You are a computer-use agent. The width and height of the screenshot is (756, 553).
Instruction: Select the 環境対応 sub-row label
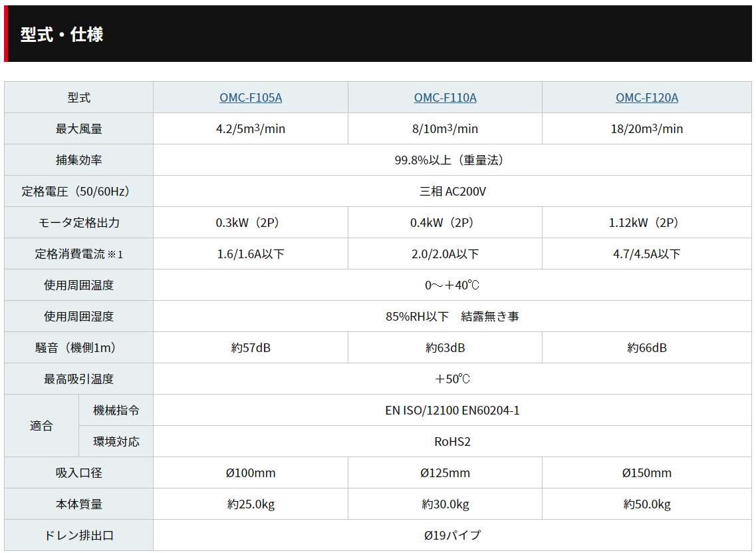click(116, 441)
